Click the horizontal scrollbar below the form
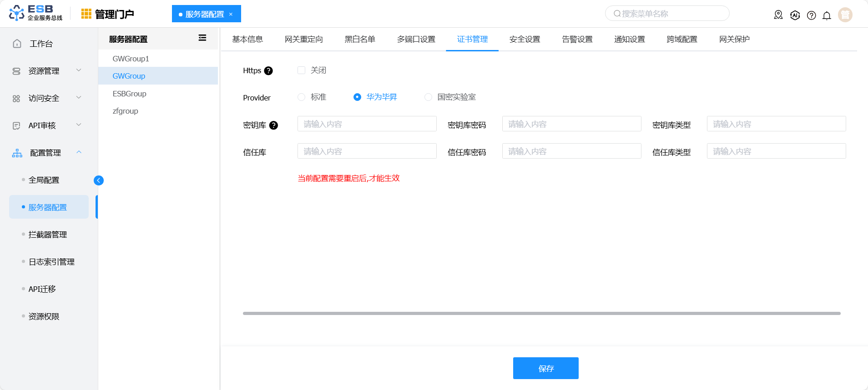 pos(541,313)
